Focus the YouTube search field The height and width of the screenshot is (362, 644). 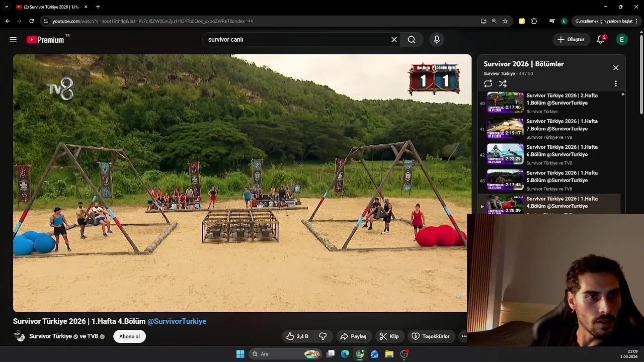tap(297, 40)
